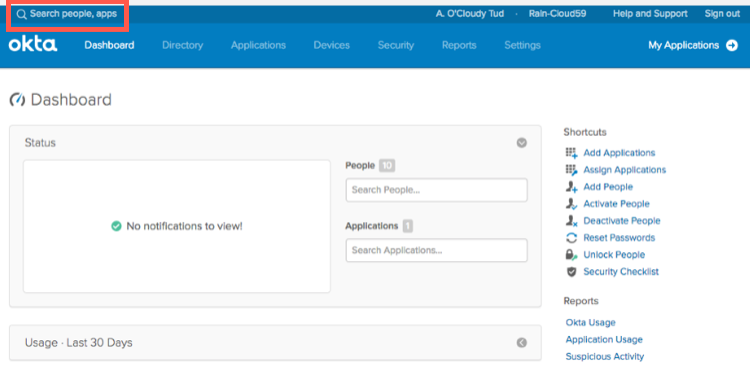750x368 pixels.
Task: Click the arrow icon beside My Applications
Action: 732,45
